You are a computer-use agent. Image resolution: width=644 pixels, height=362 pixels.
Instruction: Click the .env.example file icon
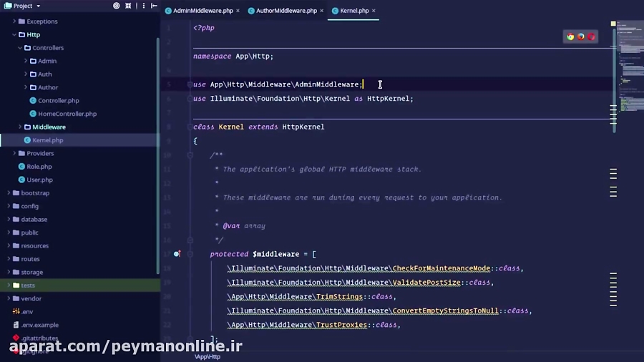(x=16, y=325)
